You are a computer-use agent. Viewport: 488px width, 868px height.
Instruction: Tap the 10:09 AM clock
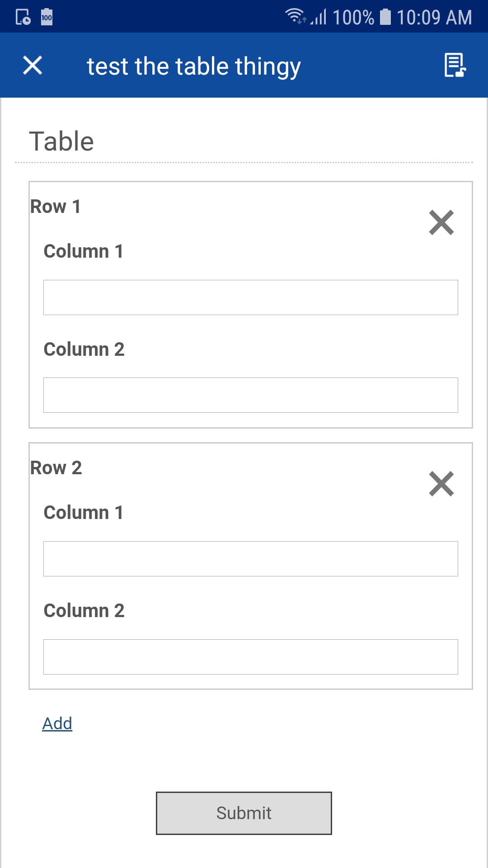tap(434, 17)
